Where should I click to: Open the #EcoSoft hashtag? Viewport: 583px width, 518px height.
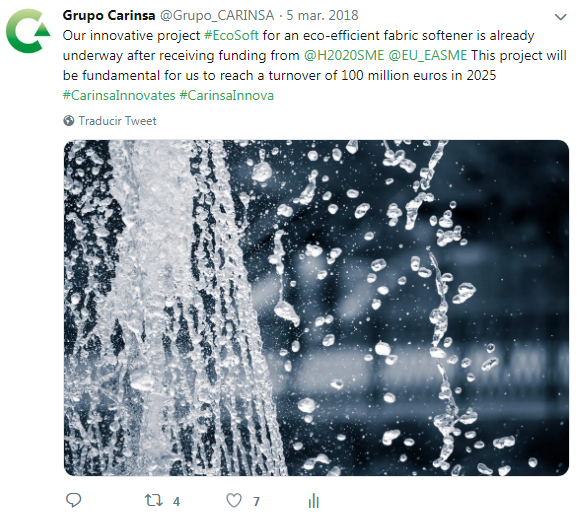click(231, 36)
